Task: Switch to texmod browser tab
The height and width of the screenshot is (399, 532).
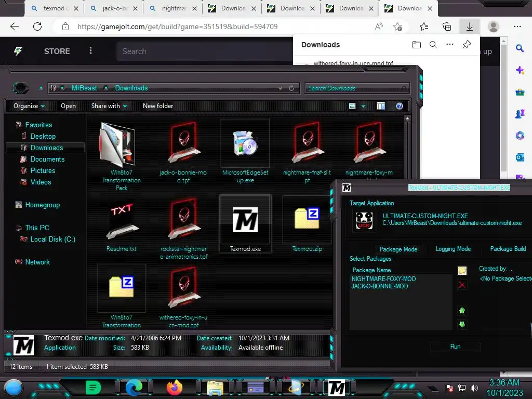Action: (54, 8)
